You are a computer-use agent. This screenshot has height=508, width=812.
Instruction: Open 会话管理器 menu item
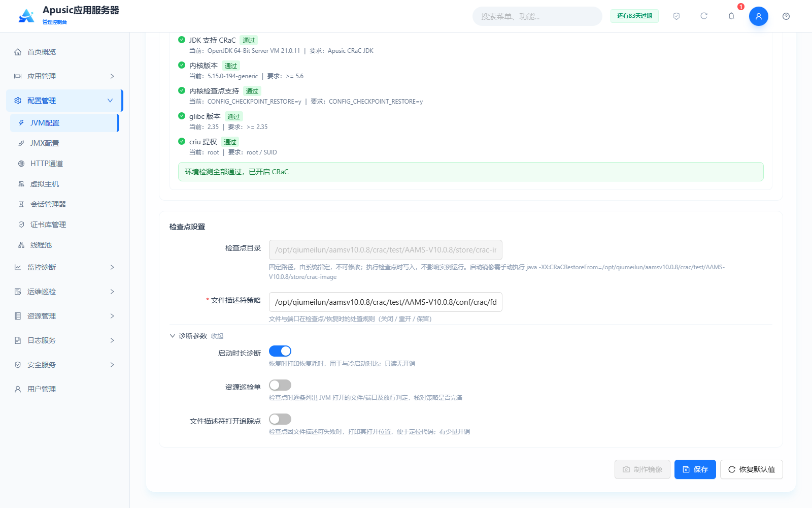click(x=64, y=204)
